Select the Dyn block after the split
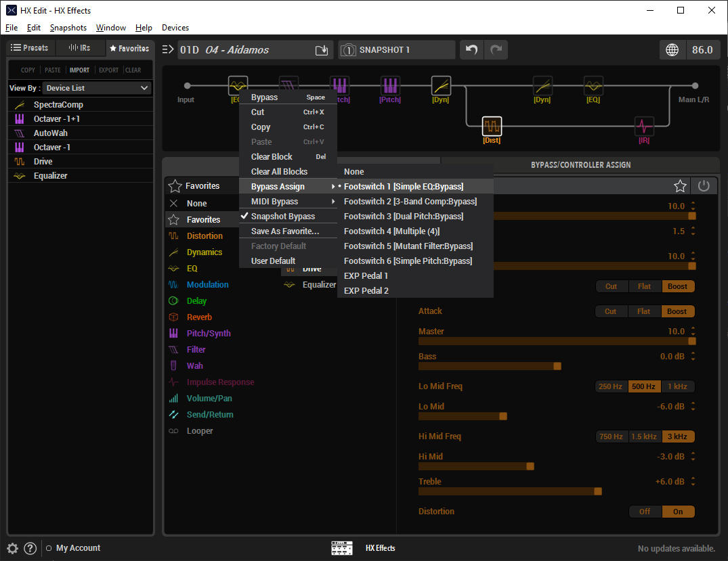The height and width of the screenshot is (561, 728). (x=542, y=85)
